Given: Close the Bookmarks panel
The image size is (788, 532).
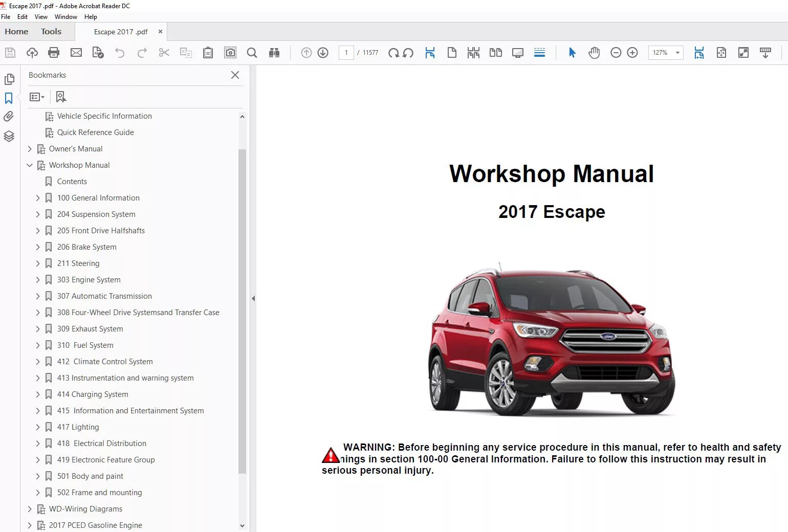Looking at the screenshot, I should [235, 75].
